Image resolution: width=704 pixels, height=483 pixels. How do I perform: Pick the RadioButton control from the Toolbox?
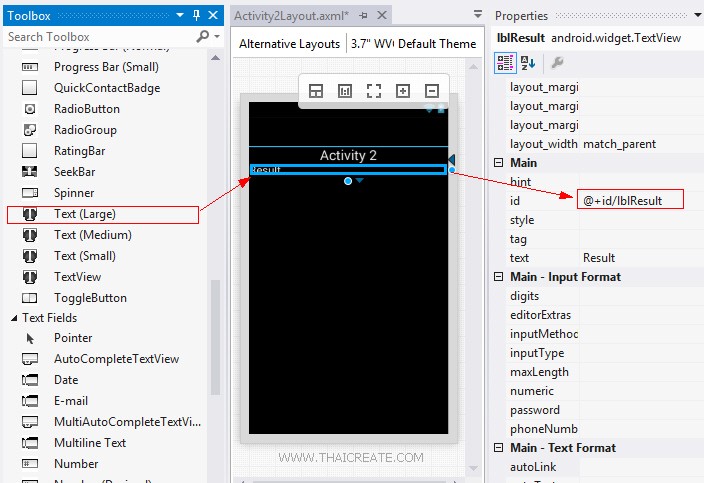click(87, 109)
